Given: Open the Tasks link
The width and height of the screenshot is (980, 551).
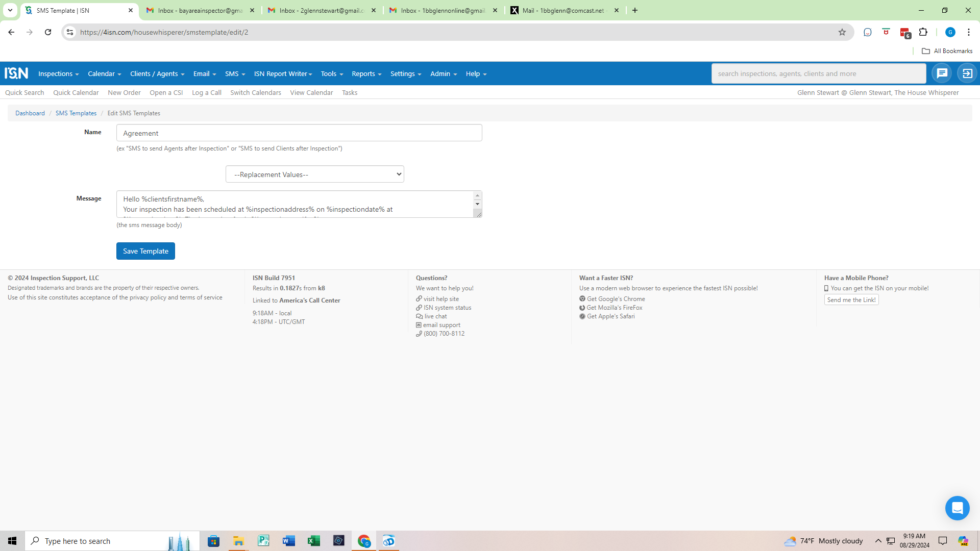Looking at the screenshot, I should pyautogui.click(x=350, y=92).
